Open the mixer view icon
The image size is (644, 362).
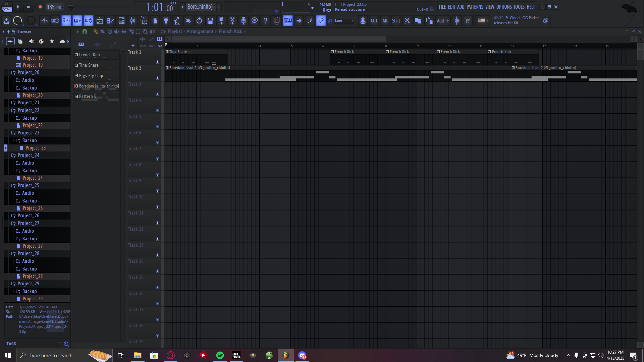click(x=133, y=21)
